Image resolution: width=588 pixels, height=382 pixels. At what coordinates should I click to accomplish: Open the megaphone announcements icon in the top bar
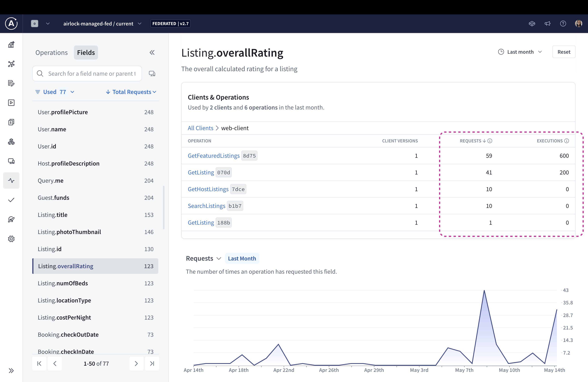pos(548,24)
